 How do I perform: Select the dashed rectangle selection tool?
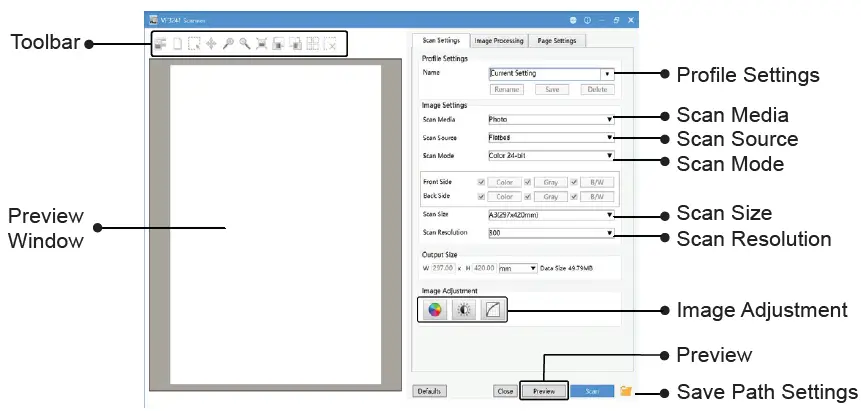pos(194,44)
